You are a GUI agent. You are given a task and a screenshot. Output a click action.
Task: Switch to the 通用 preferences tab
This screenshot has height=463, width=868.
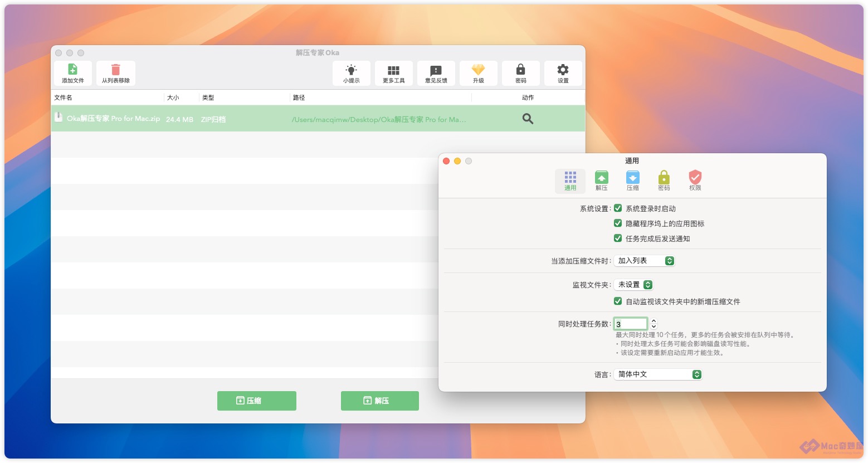pyautogui.click(x=570, y=181)
